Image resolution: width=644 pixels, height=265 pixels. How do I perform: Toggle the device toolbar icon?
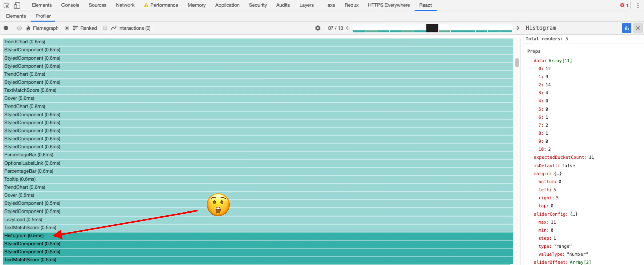(17, 5)
